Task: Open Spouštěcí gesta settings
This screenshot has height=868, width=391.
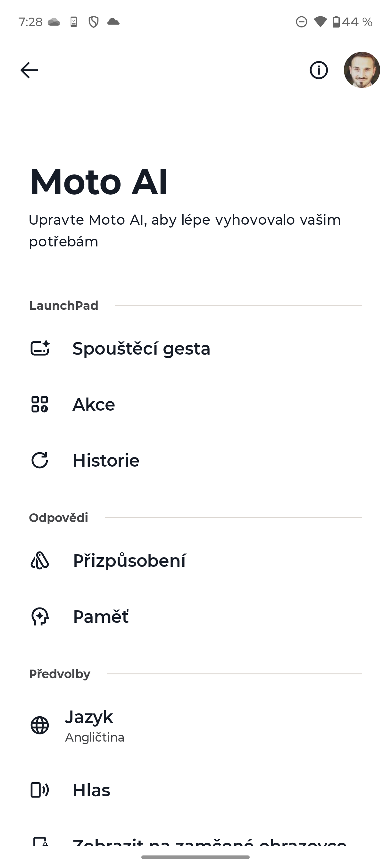Action: coord(141,349)
